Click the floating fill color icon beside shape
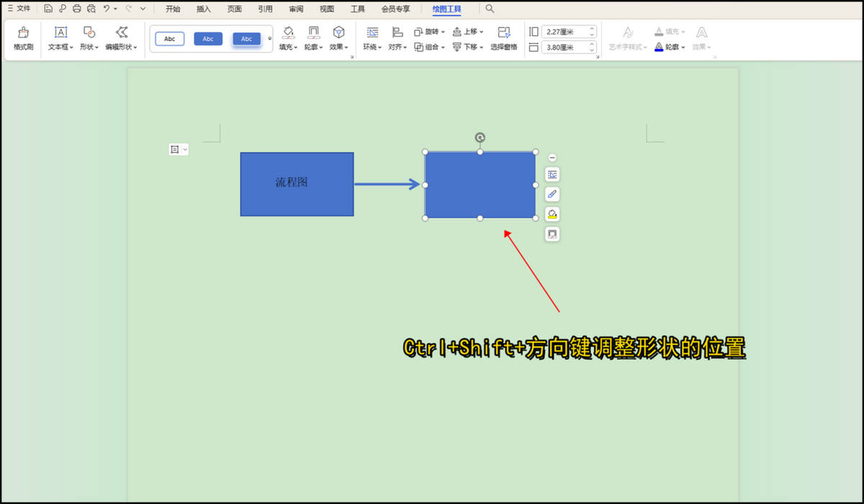This screenshot has width=864, height=504. click(x=552, y=214)
